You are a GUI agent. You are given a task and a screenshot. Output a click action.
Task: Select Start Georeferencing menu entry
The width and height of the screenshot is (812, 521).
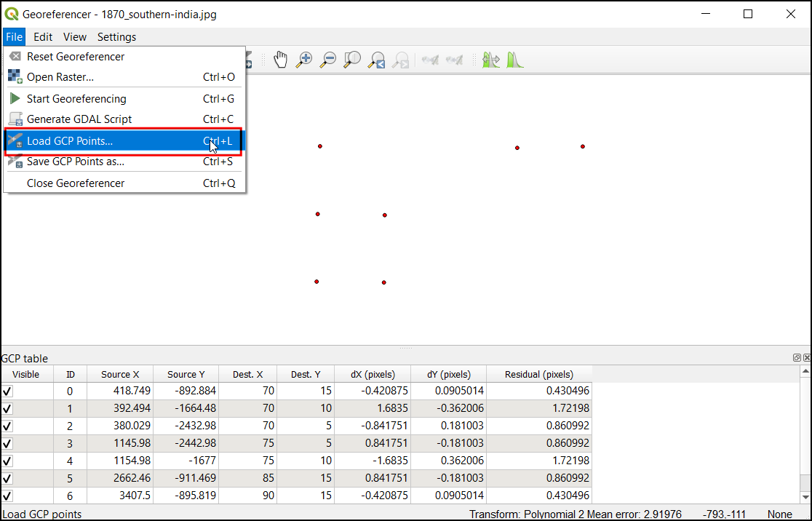pyautogui.click(x=76, y=99)
